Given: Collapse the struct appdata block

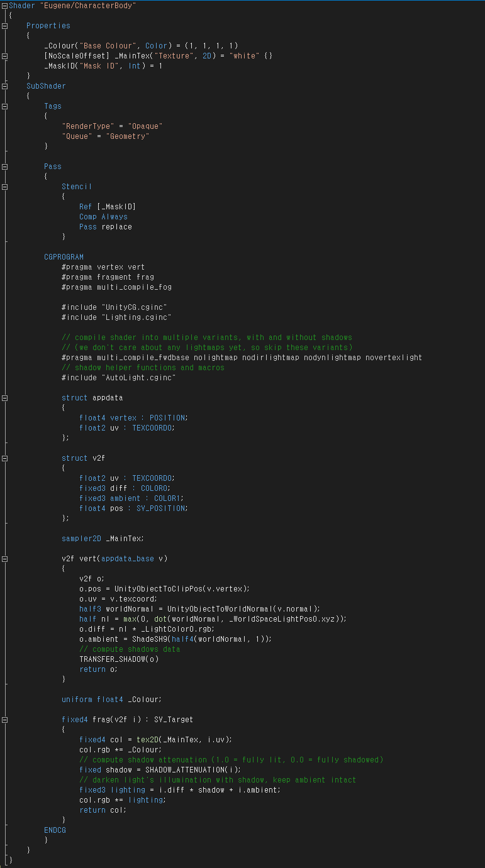Looking at the screenshot, I should point(5,398).
